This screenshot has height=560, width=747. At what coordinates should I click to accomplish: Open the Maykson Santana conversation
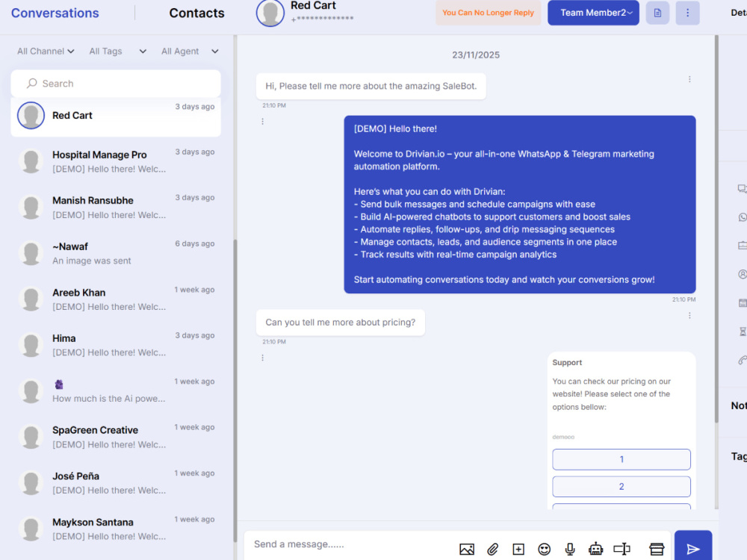(x=116, y=529)
